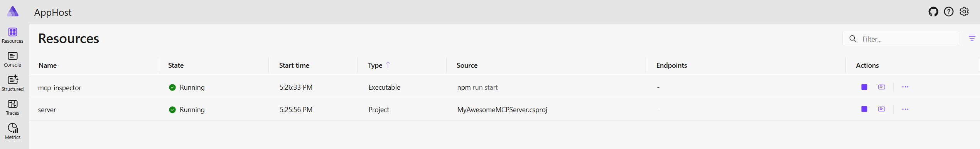This screenshot has height=149, width=980.
Task: Open the GitHub repository icon link
Action: pyautogui.click(x=933, y=12)
